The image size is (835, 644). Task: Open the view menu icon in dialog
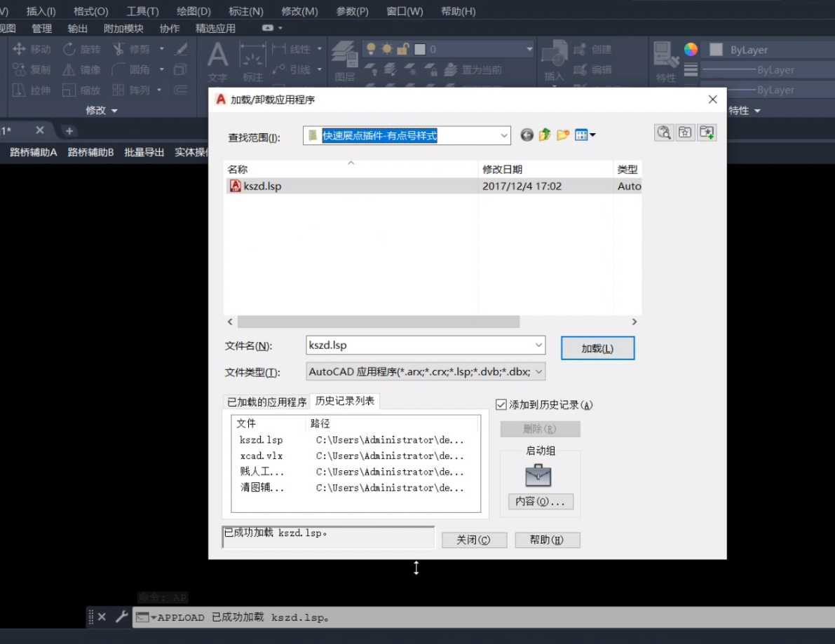[585, 135]
